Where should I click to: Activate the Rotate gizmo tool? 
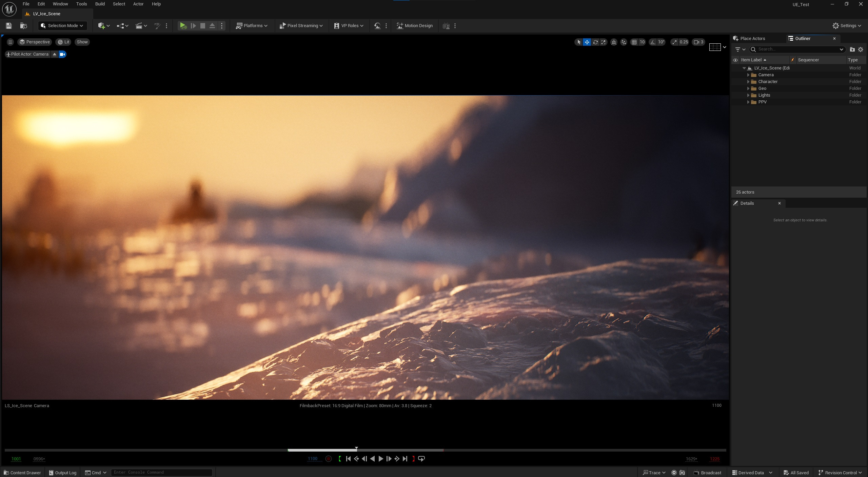[595, 42]
